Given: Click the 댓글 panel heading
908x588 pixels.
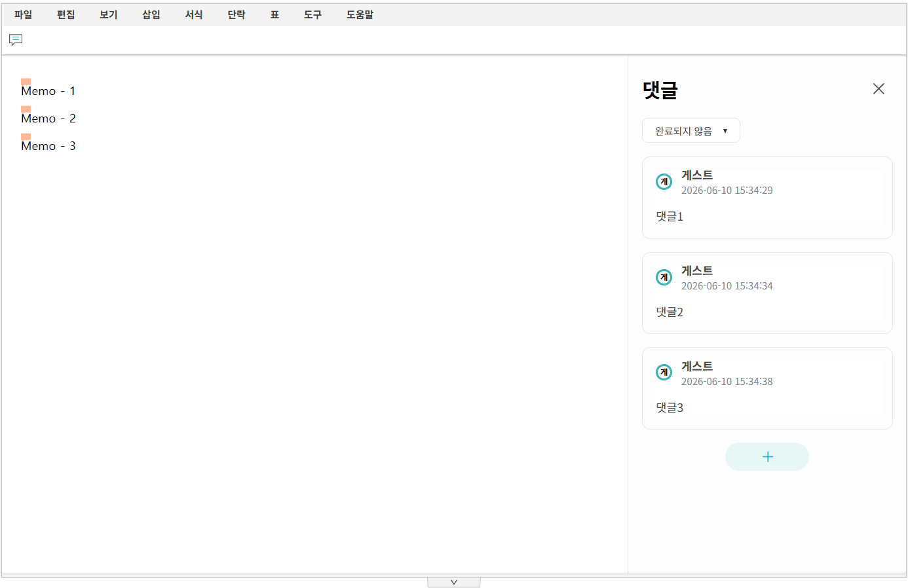Looking at the screenshot, I should pos(660,90).
